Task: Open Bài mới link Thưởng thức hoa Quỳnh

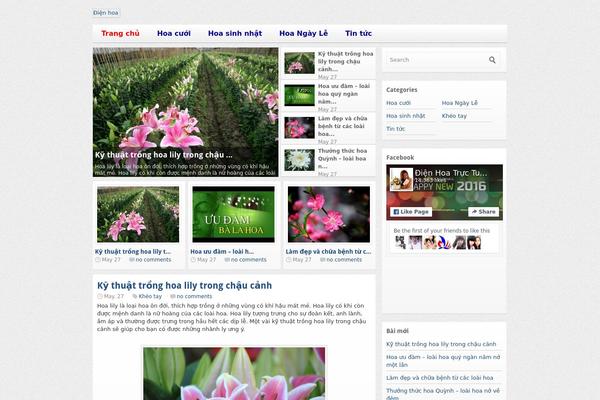Action: click(443, 394)
